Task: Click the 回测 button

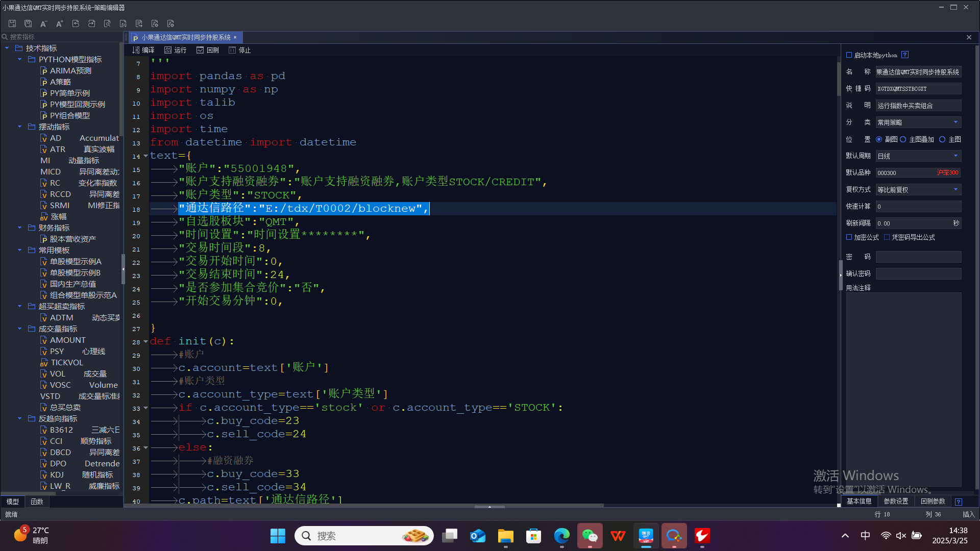Action: (208, 50)
